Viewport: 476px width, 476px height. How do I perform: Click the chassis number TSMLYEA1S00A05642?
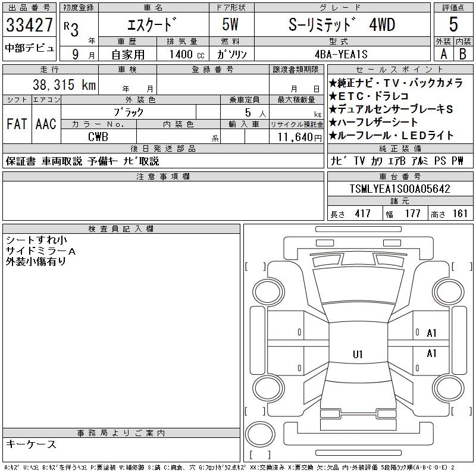coord(400,189)
